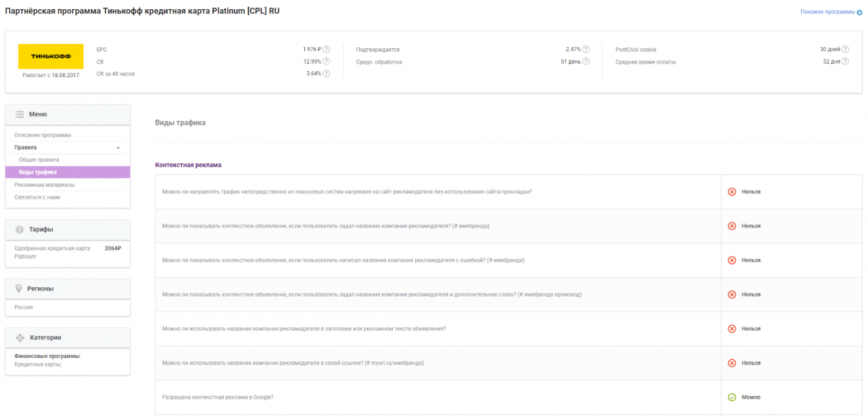This screenshot has height=416, width=868.
Task: Click the red cross icon in the (# имябренда) row
Action: click(731, 226)
